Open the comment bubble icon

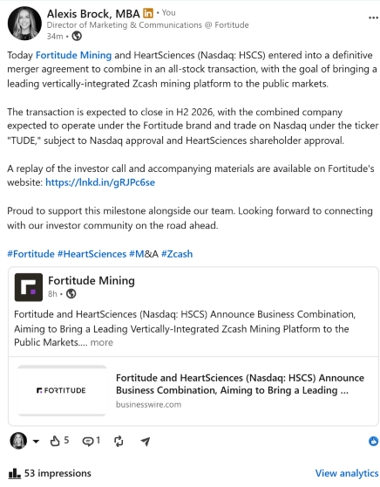pos(88,441)
